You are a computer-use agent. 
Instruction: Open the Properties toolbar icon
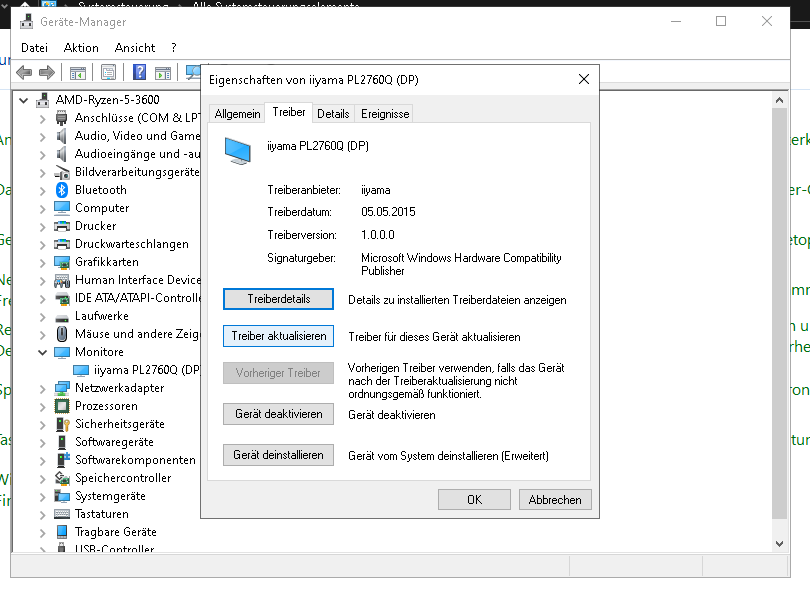click(x=108, y=73)
